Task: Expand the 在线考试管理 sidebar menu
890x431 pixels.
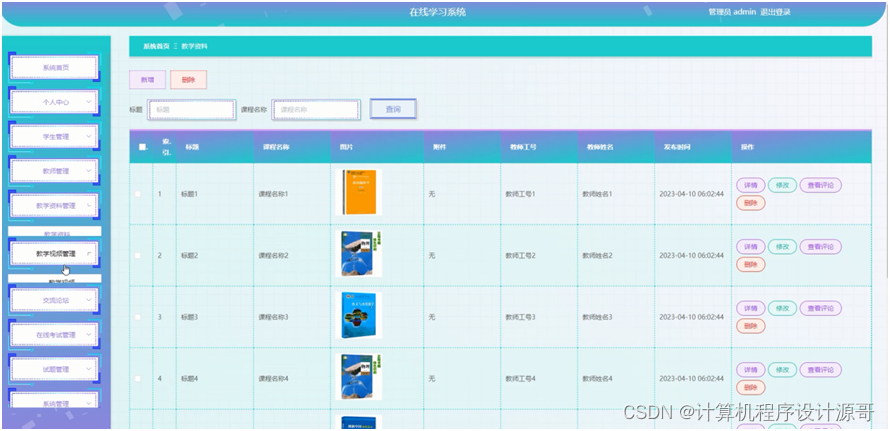Action: coord(54,334)
